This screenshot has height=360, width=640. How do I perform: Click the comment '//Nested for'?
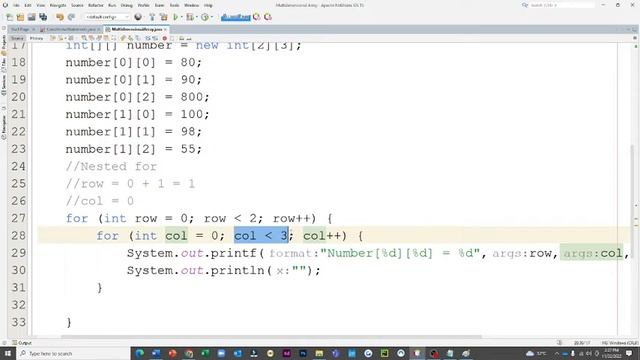[x=111, y=167]
